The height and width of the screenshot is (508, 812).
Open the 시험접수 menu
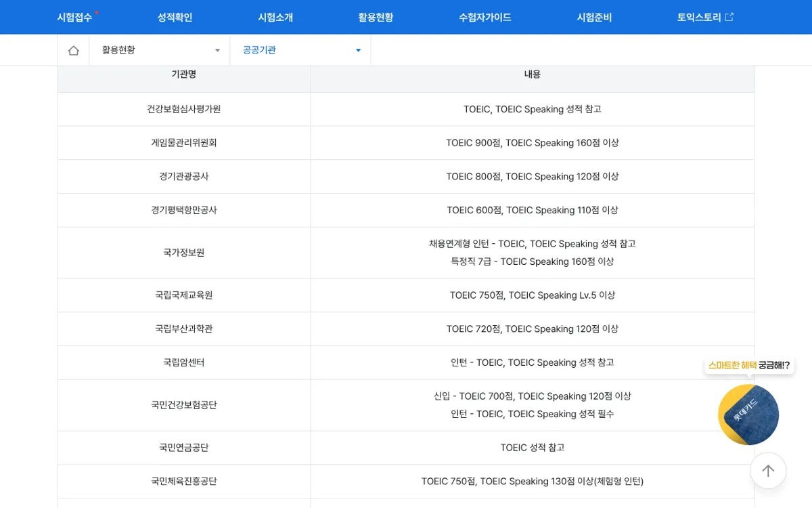click(74, 17)
